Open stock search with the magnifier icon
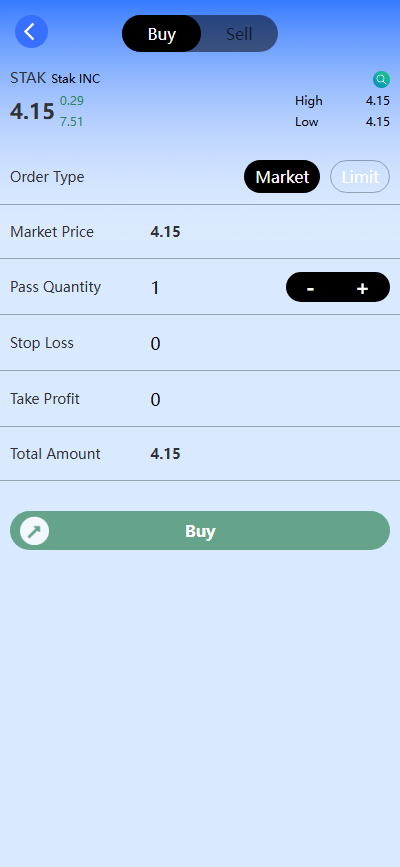The image size is (400, 867). point(381,80)
